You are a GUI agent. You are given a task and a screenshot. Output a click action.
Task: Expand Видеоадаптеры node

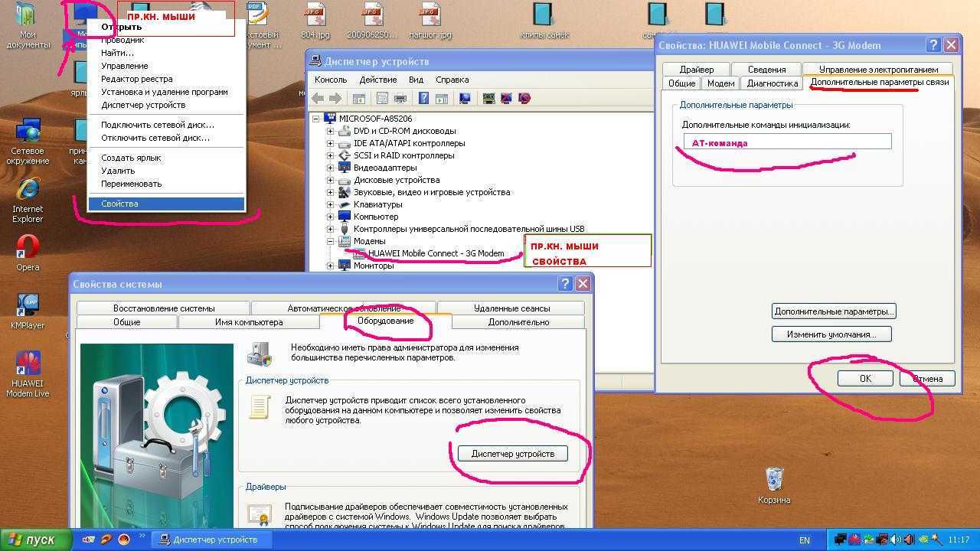click(330, 168)
